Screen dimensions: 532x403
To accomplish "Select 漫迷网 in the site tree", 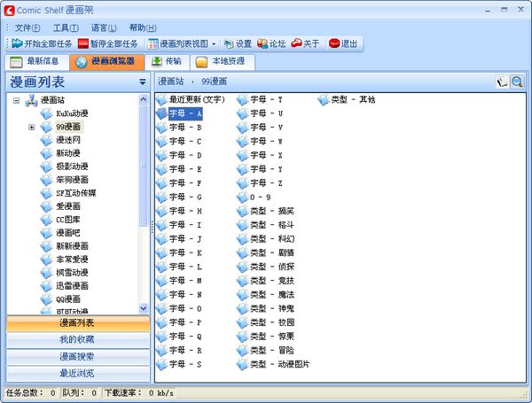I will tap(68, 140).
